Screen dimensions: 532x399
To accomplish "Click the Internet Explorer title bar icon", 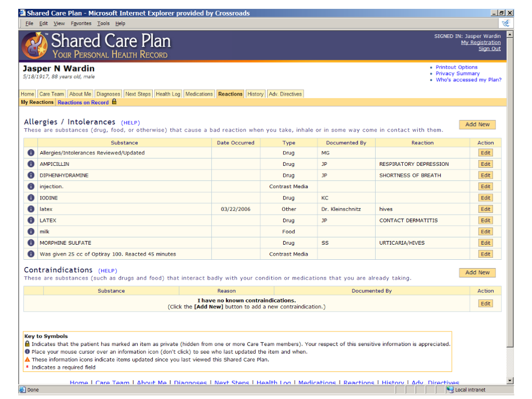I will (23, 13).
